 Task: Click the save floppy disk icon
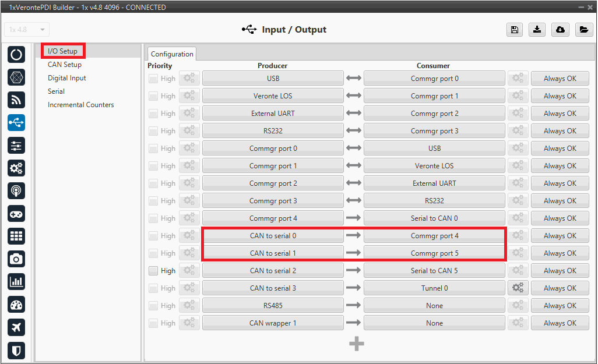(x=515, y=30)
